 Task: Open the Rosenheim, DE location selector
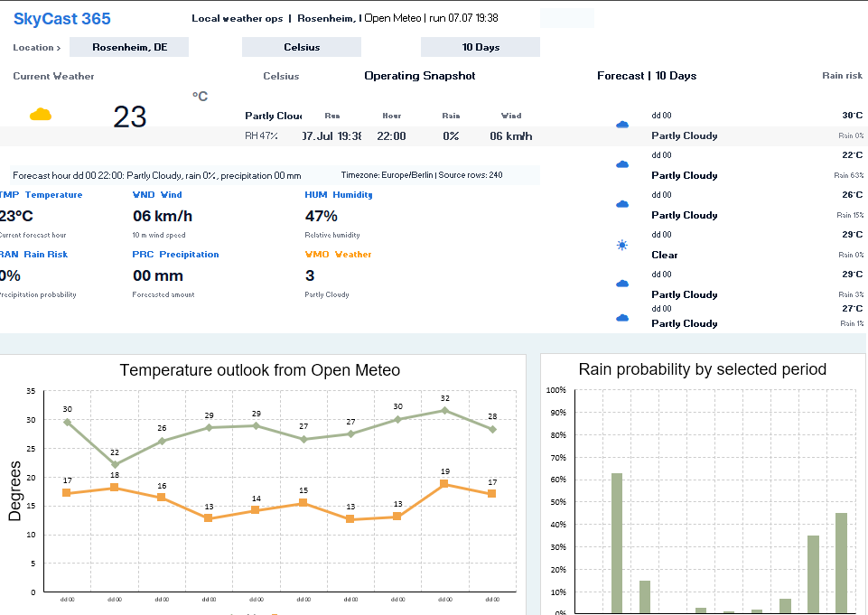129,47
